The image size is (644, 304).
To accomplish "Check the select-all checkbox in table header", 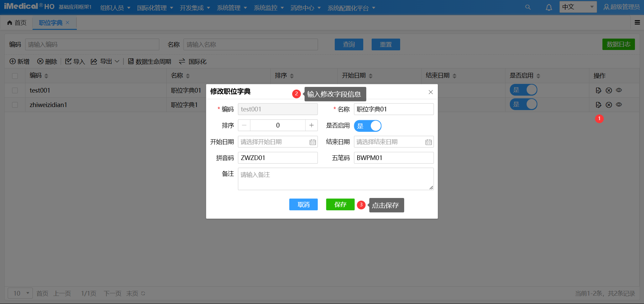I will pyautogui.click(x=15, y=76).
